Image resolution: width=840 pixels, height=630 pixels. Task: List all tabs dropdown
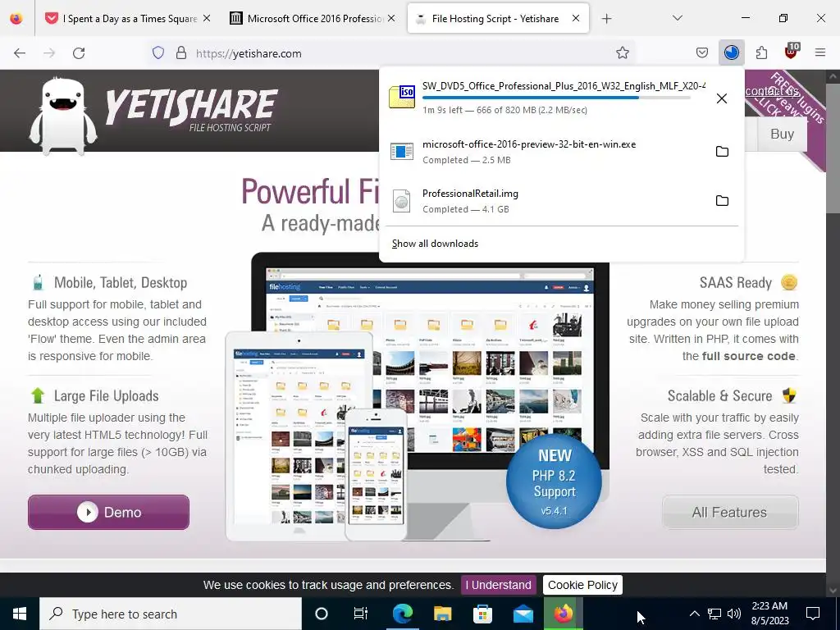coord(677,18)
